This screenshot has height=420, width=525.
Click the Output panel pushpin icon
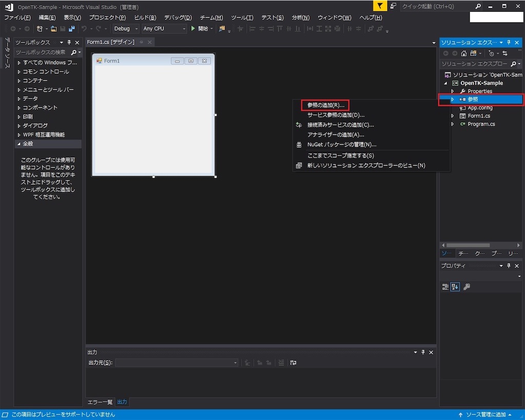(423, 352)
